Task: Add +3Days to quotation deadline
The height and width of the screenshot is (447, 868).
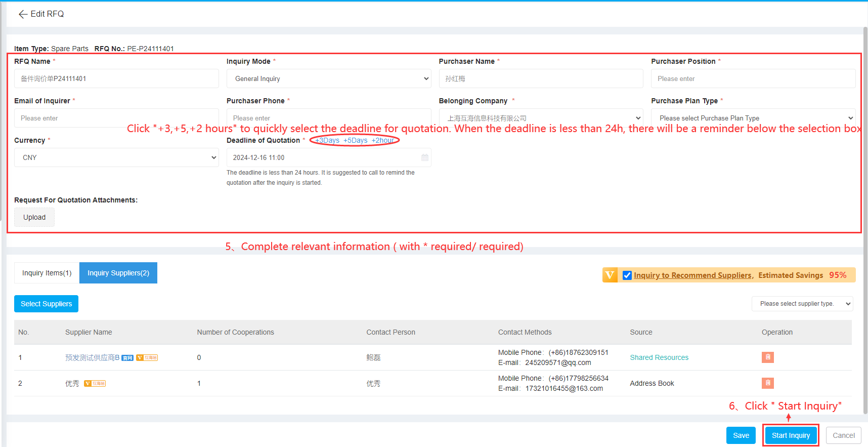Action: click(327, 140)
